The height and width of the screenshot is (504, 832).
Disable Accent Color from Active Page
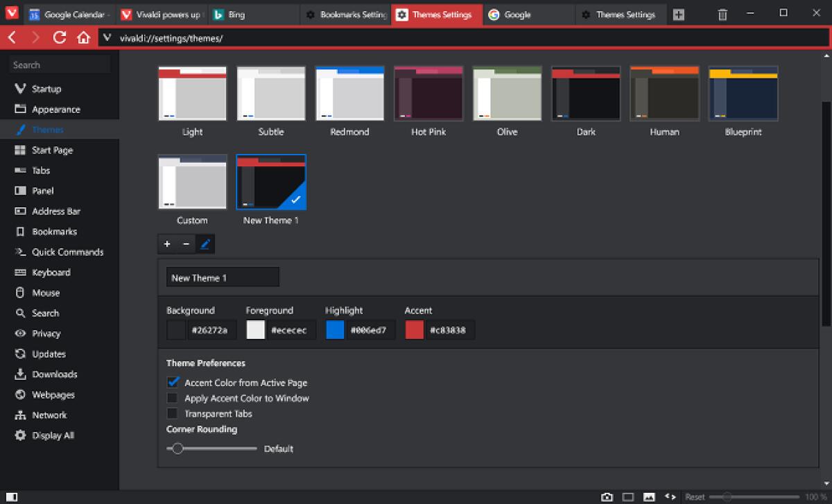[x=172, y=382]
